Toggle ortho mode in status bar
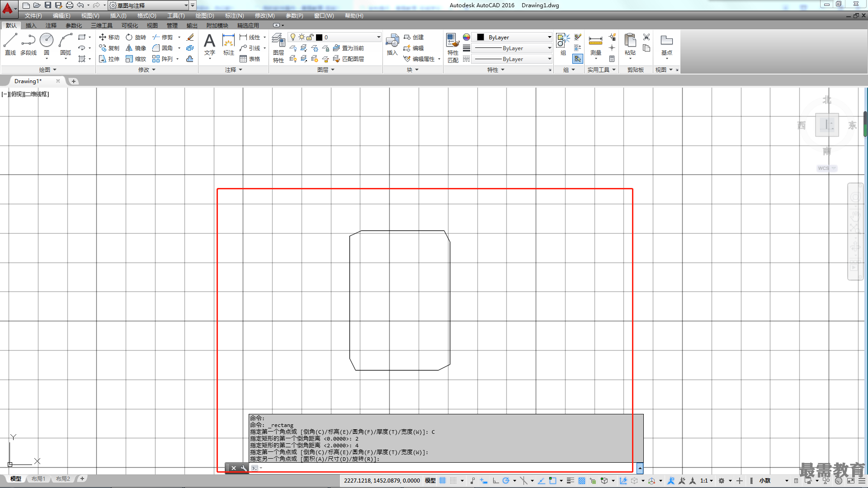The height and width of the screenshot is (488, 868). pyautogui.click(x=496, y=481)
